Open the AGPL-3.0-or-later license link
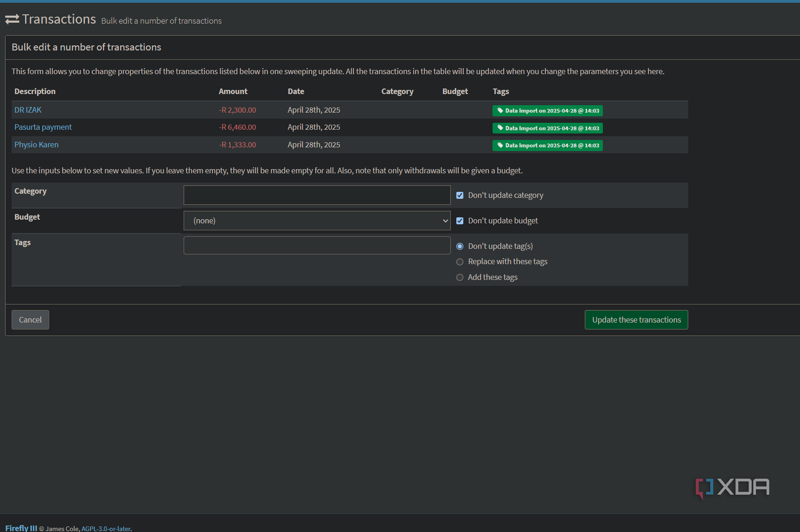Screen dimensions: 800x532 click(106, 529)
